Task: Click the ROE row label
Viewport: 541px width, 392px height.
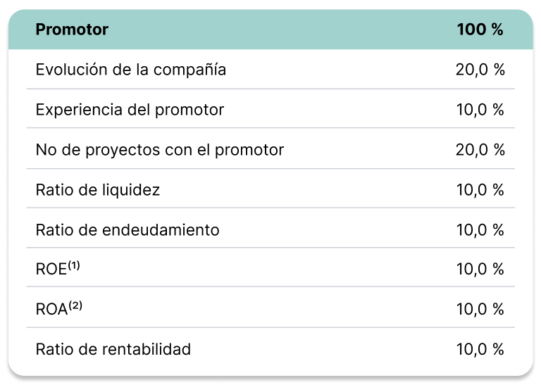Action: 51,270
